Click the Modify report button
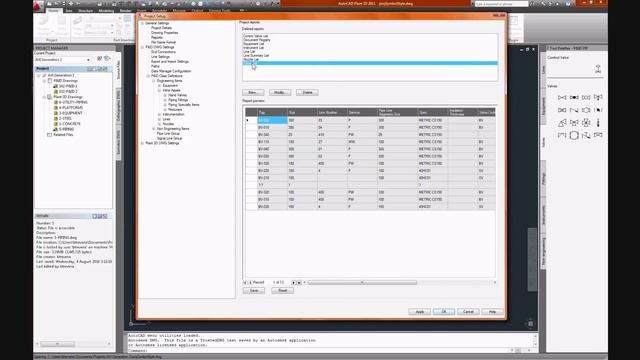This screenshot has height=360, width=640. [x=280, y=93]
